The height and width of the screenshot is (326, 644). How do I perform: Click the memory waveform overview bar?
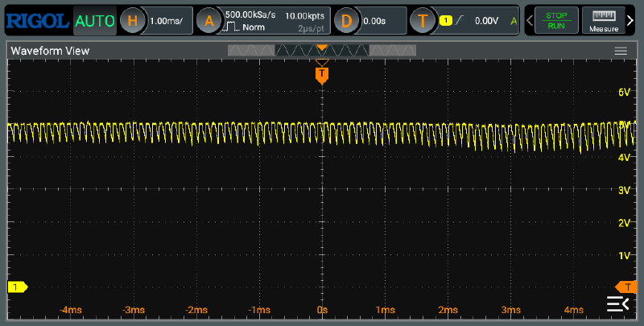pos(321,51)
